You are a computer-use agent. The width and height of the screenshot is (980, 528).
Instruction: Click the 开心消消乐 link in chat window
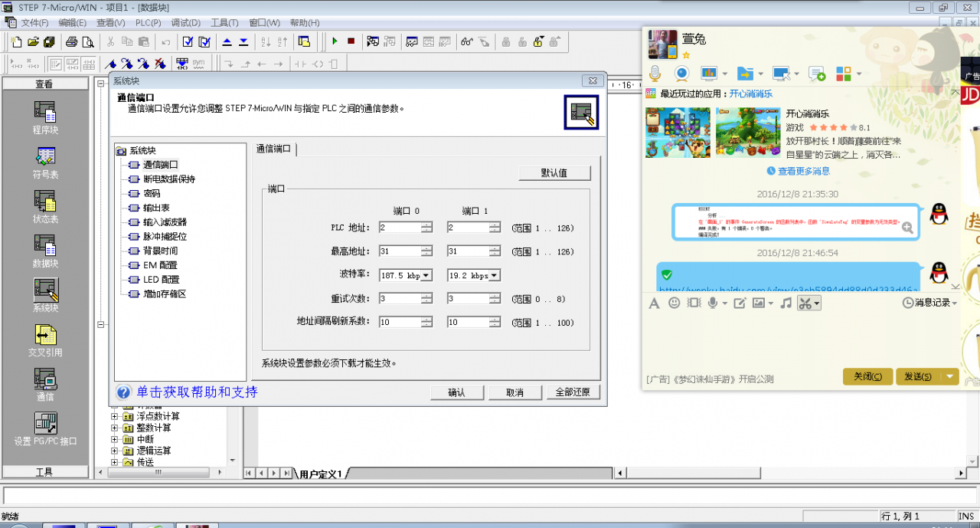(x=751, y=93)
